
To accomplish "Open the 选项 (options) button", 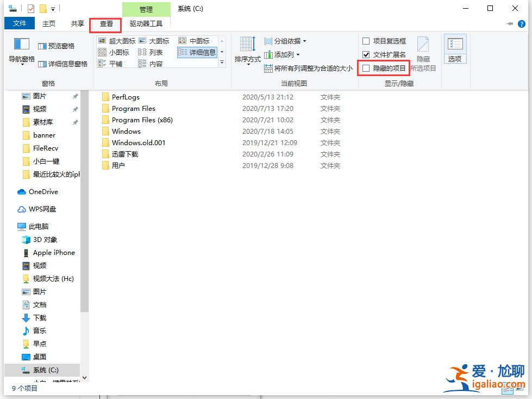I will (x=455, y=48).
